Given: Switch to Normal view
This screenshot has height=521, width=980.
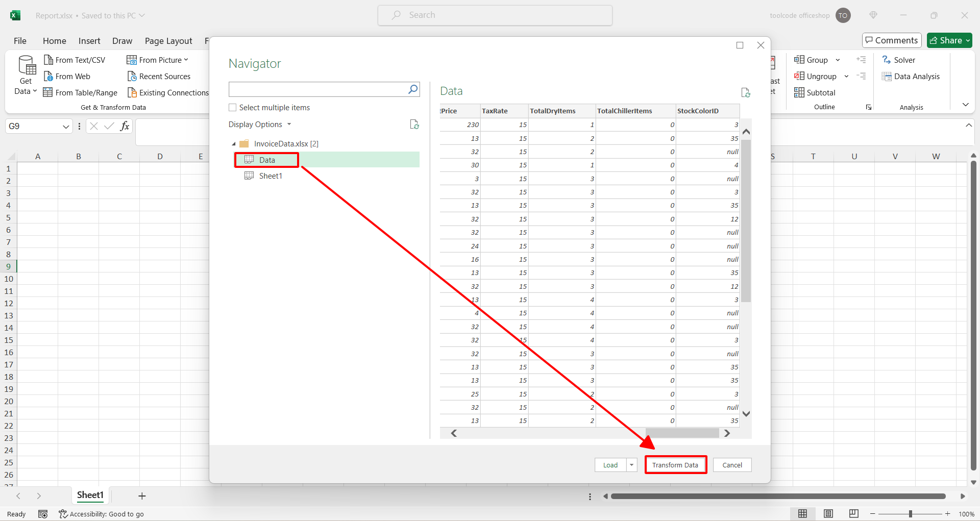Looking at the screenshot, I should pos(802,514).
